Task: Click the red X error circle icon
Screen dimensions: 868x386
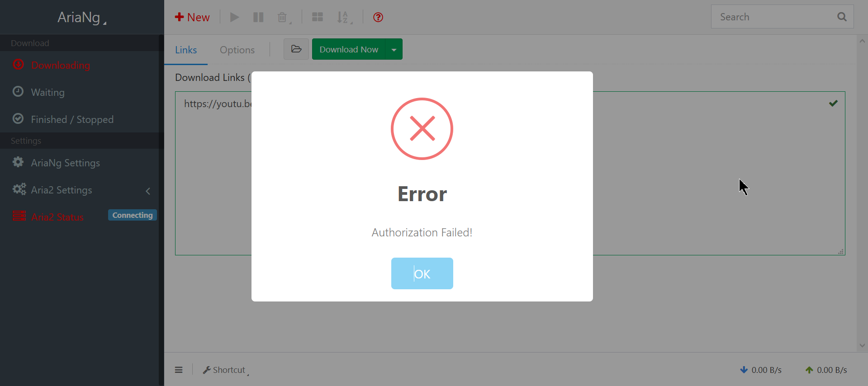Action: coord(422,129)
